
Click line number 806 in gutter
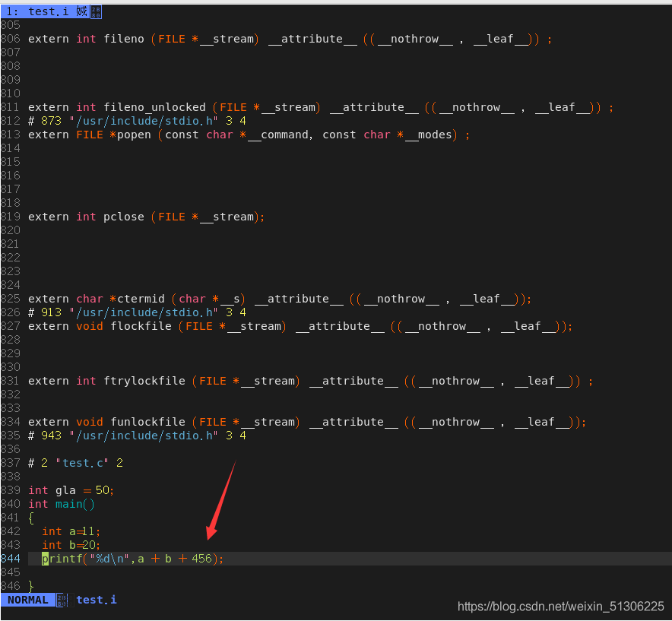coord(11,39)
